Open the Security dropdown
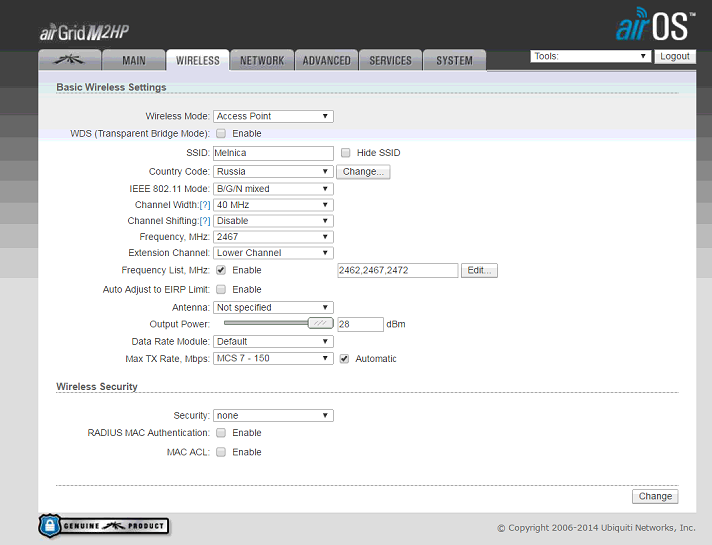 273,416
